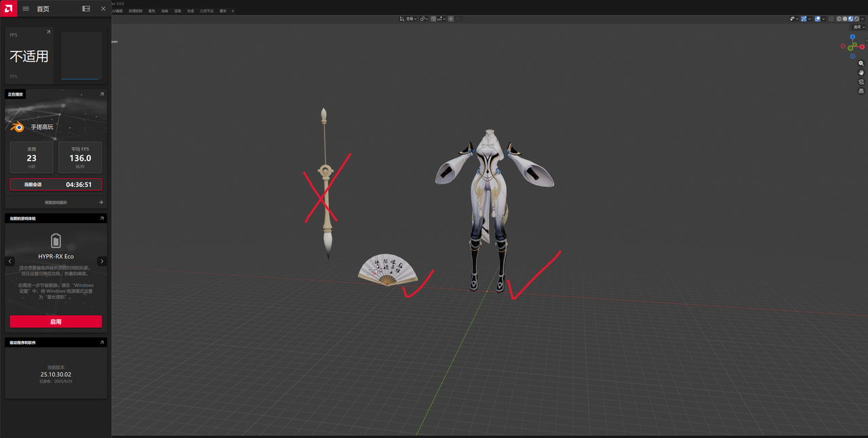Open the 动画 workspace tab
The height and width of the screenshot is (438, 868).
coord(165,11)
